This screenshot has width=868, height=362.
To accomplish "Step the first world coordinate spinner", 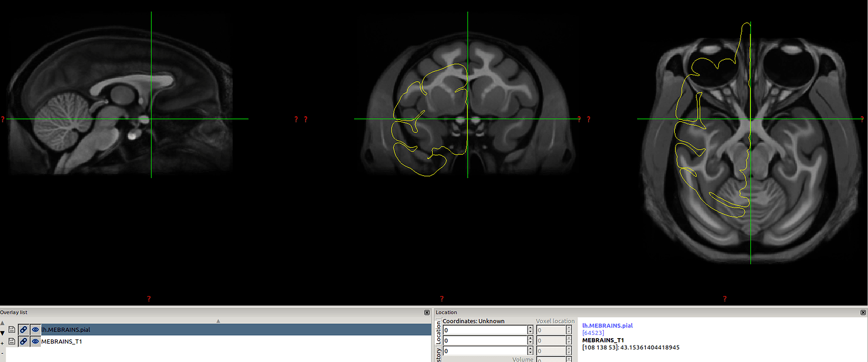I will pyautogui.click(x=529, y=330).
